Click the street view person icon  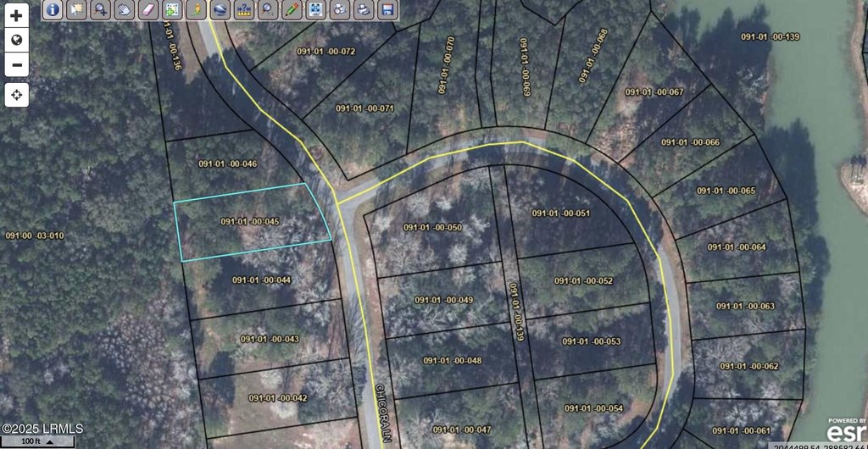pyautogui.click(x=196, y=10)
